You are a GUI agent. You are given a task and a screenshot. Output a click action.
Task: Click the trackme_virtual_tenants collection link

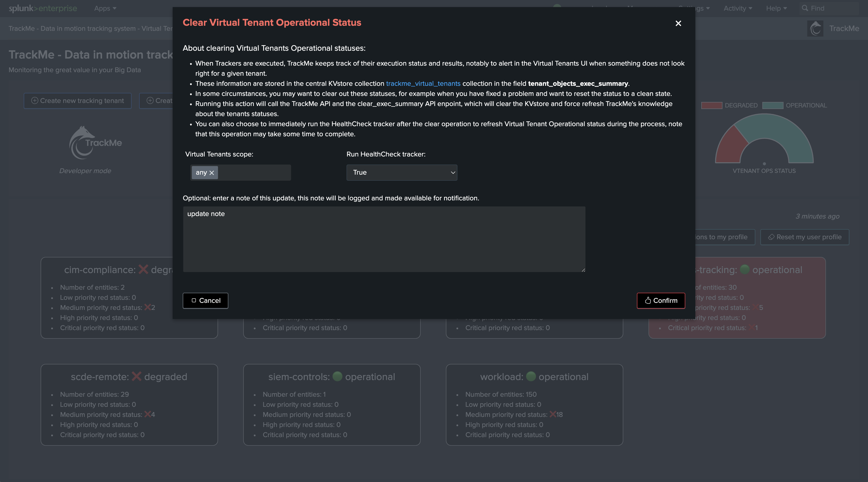point(423,84)
